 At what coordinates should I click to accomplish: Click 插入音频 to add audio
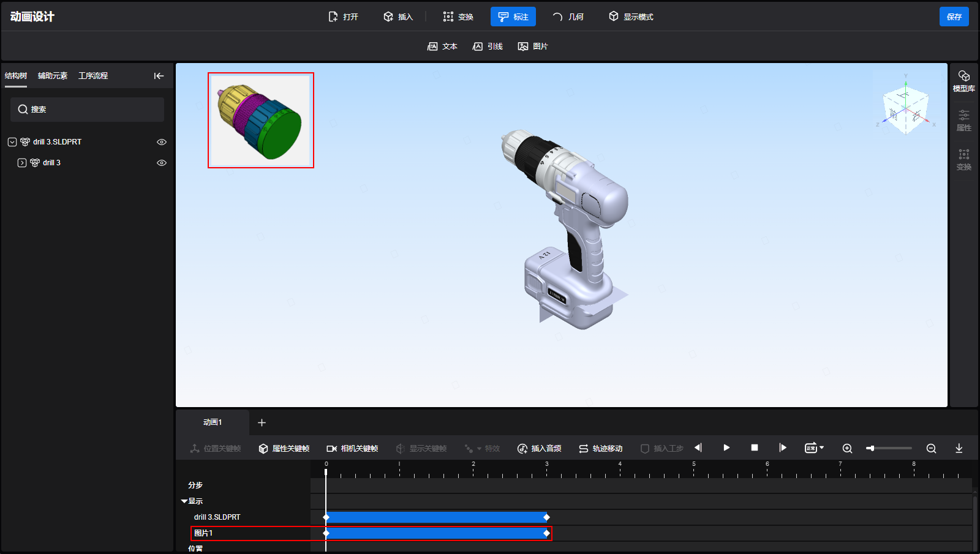539,449
